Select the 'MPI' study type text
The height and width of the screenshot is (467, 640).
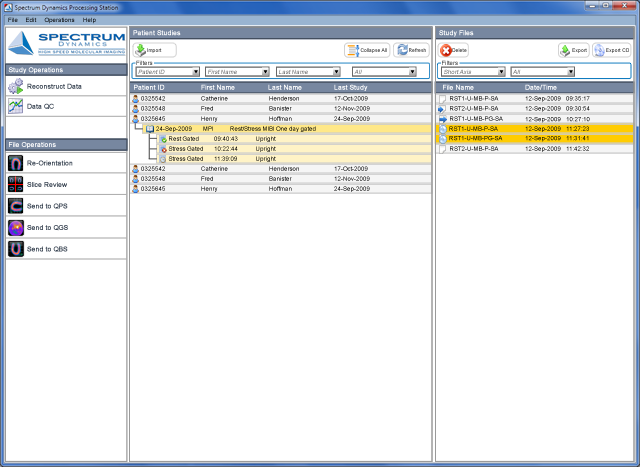click(x=208, y=129)
